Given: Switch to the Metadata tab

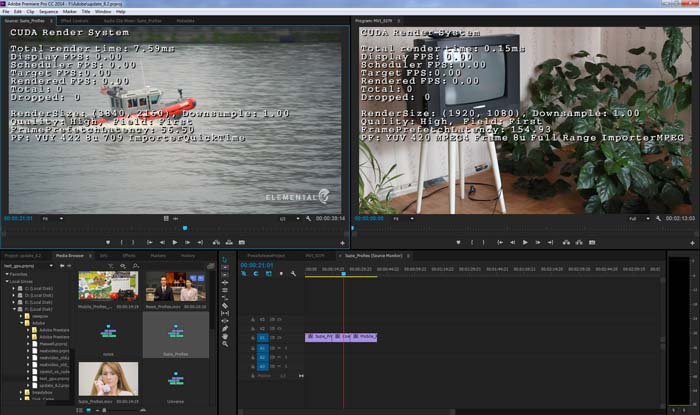Looking at the screenshot, I should click(185, 21).
